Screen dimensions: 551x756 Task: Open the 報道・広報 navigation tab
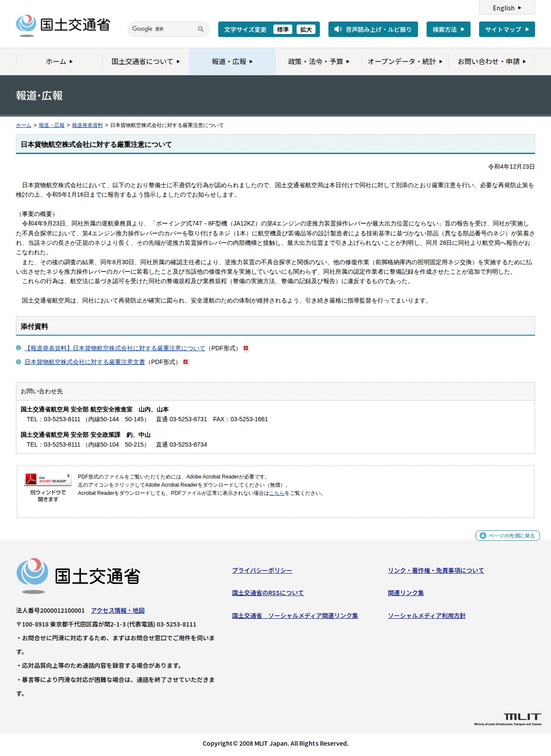click(x=232, y=62)
